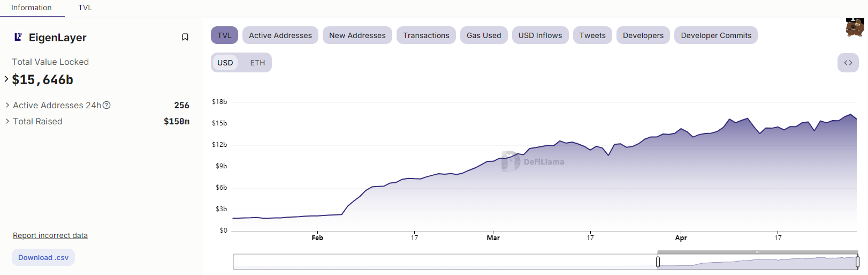This screenshot has height=275, width=868.
Task: Expand the Total Value Locked breakdown
Action: click(6, 79)
